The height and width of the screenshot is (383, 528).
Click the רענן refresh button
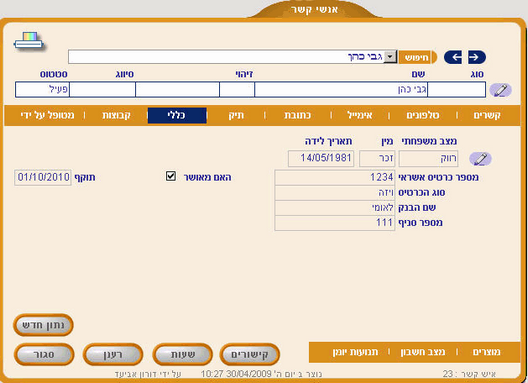(x=113, y=354)
